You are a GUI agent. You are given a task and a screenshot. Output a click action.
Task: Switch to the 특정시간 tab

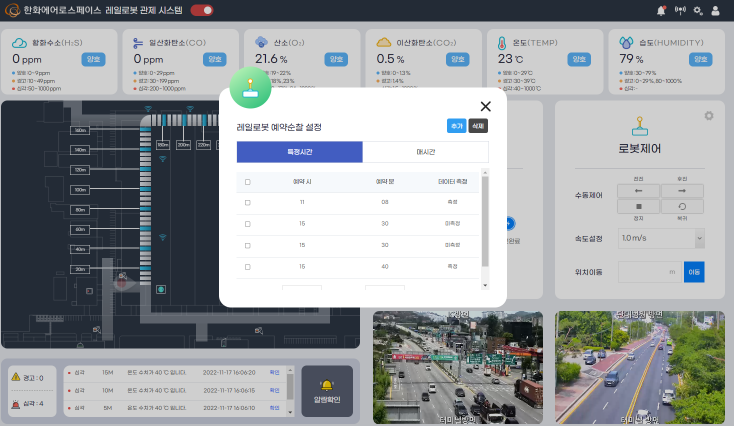click(299, 152)
